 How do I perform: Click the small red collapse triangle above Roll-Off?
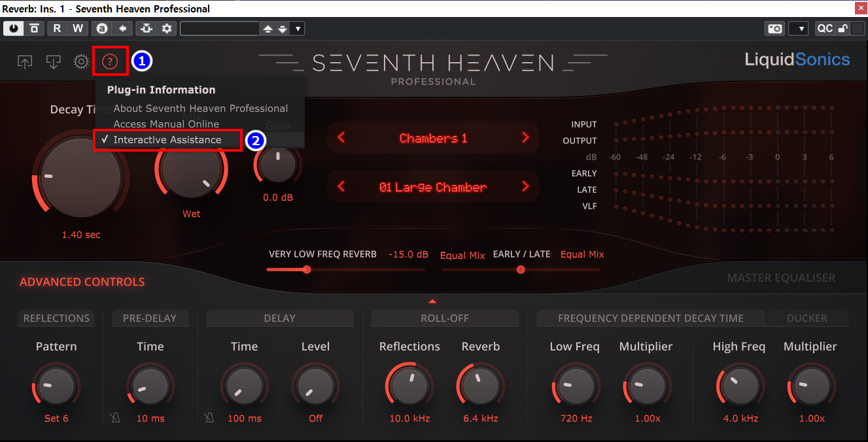(432, 301)
